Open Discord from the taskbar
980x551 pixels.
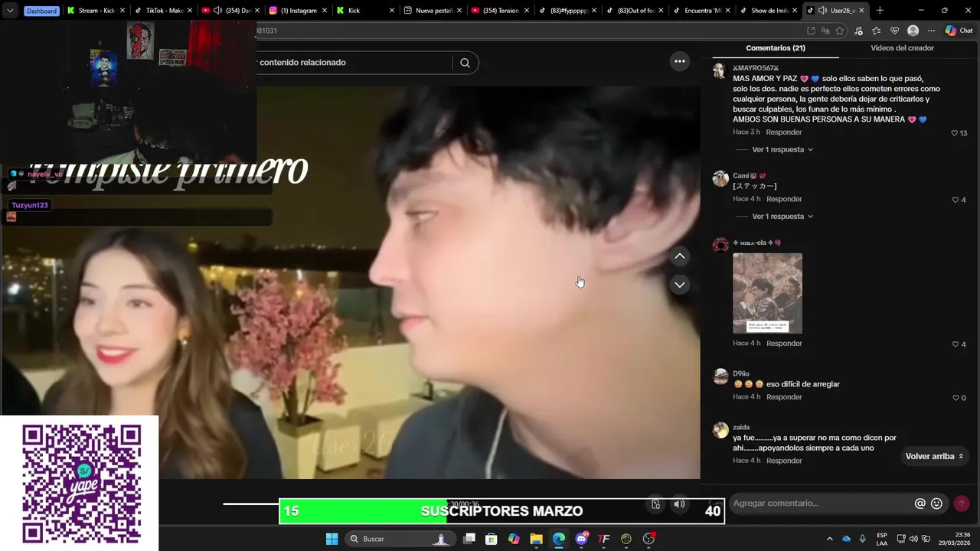click(x=581, y=539)
